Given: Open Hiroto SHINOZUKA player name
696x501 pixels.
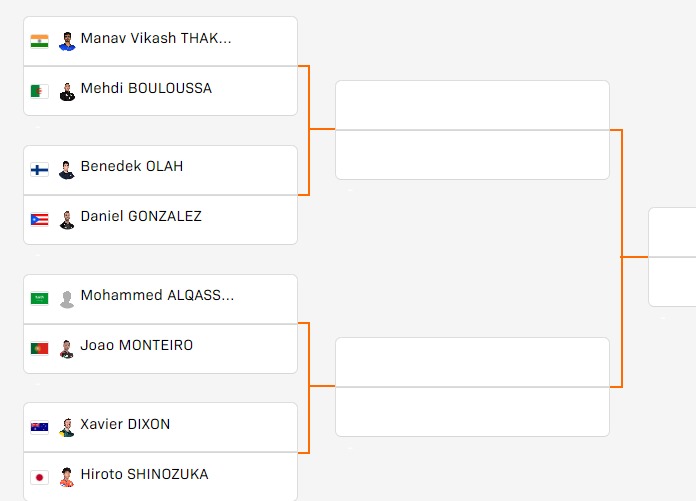Looking at the screenshot, I should point(144,474).
